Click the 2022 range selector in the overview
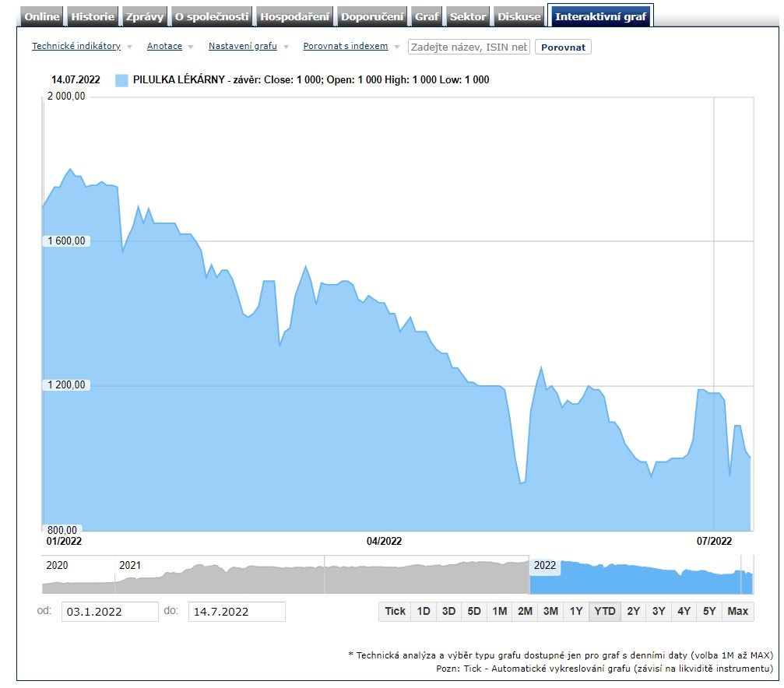Image resolution: width=784 pixels, height=688 pixels. (x=545, y=566)
